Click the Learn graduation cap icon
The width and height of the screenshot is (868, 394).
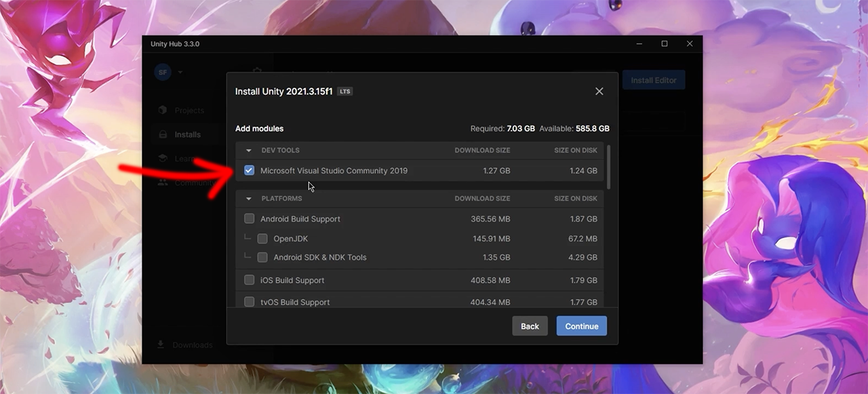pos(163,158)
